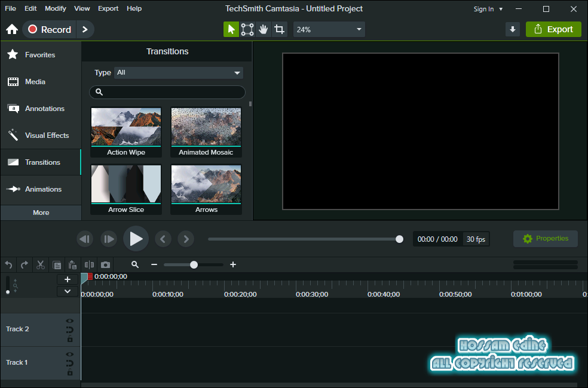This screenshot has height=388, width=588.
Task: Go to the Home screen icon
Action: (x=11, y=29)
